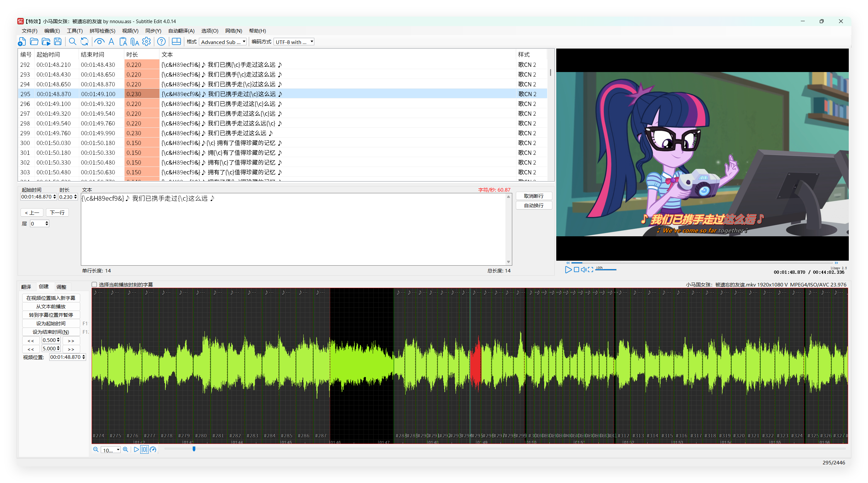Mute the video player audio

tap(583, 270)
